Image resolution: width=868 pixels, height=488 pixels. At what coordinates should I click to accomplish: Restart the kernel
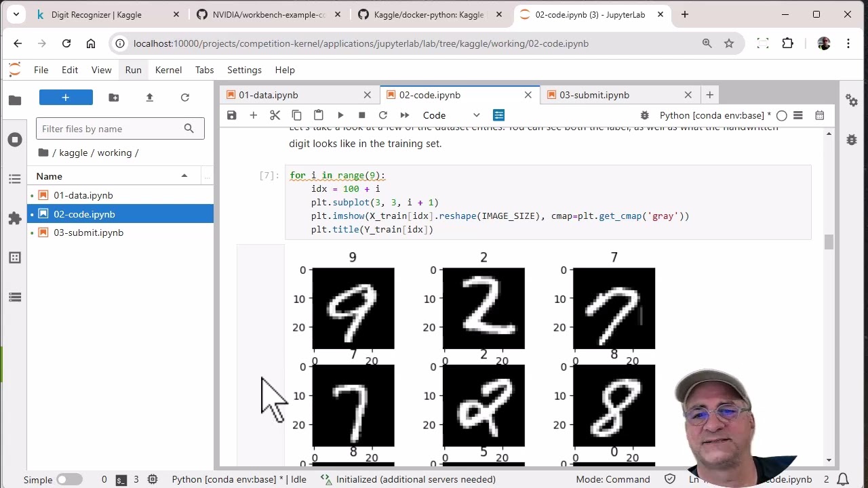pyautogui.click(x=383, y=115)
